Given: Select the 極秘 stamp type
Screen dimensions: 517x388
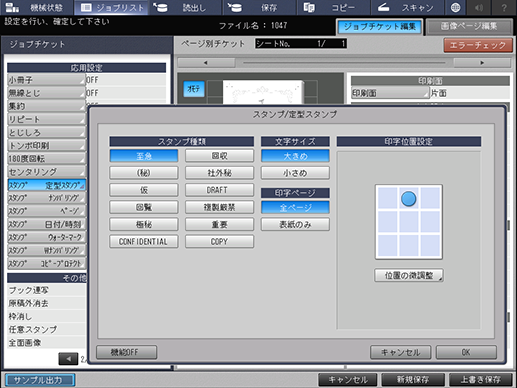Looking at the screenshot, I should [x=144, y=224].
